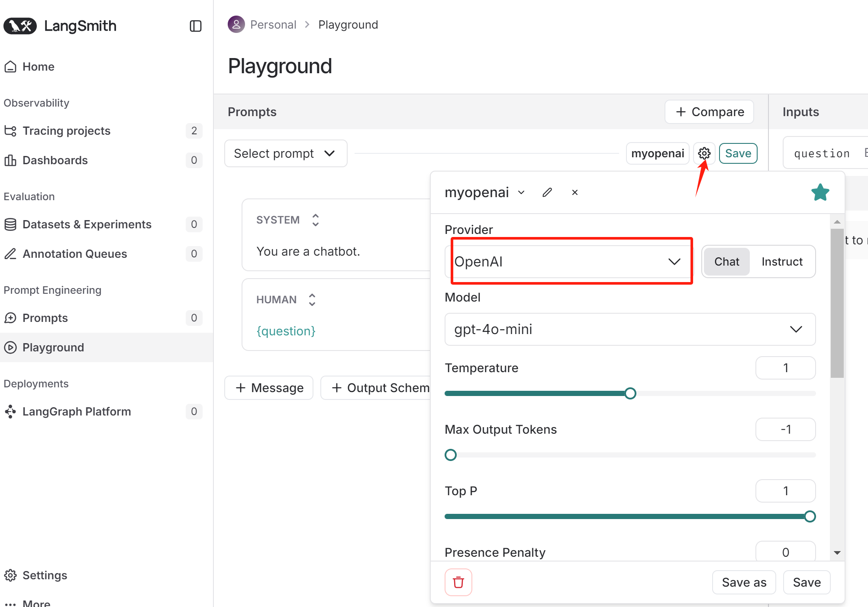Click Personal in the breadcrumb
This screenshot has width=868, height=607.
coord(273,25)
